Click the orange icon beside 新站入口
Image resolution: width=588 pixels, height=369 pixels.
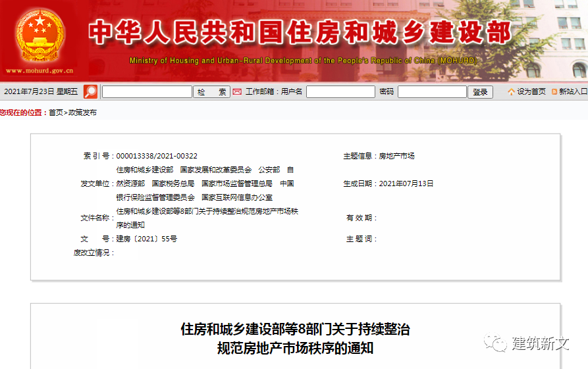(554, 92)
